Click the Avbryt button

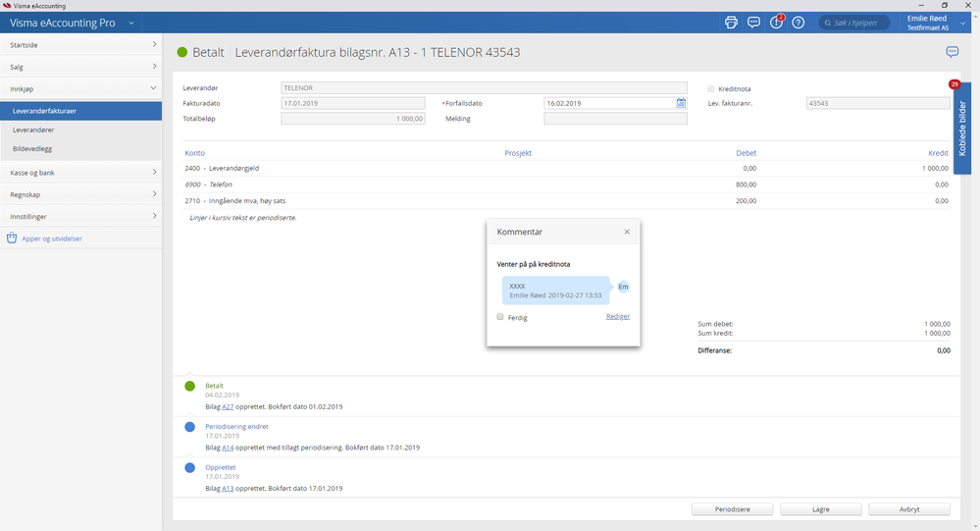click(x=909, y=509)
